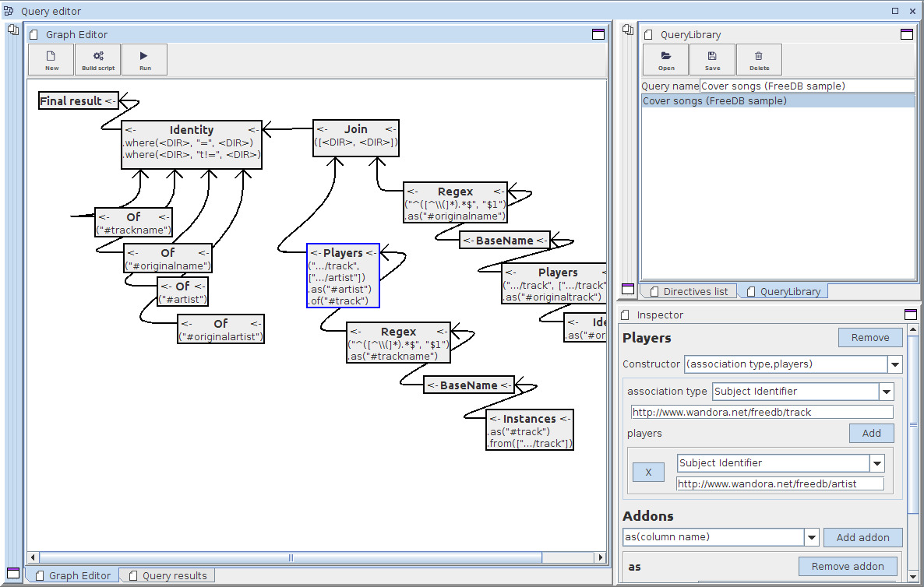Click the Query name text field

[x=806, y=86]
